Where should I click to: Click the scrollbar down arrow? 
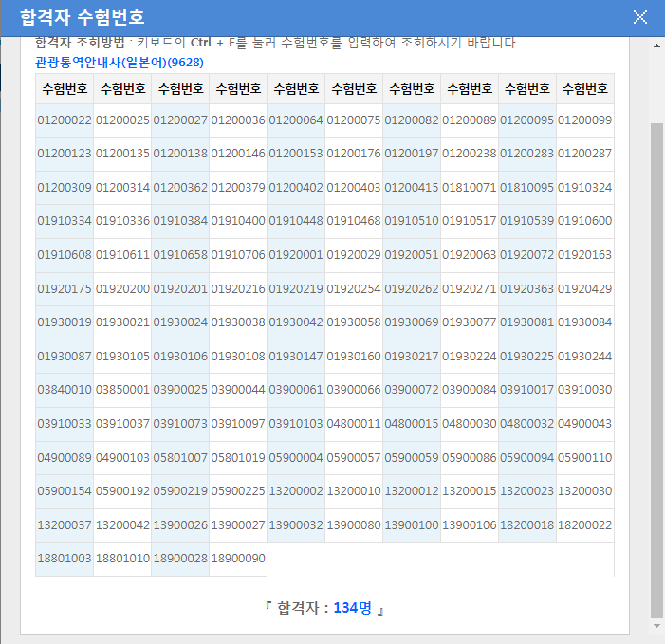point(656,626)
